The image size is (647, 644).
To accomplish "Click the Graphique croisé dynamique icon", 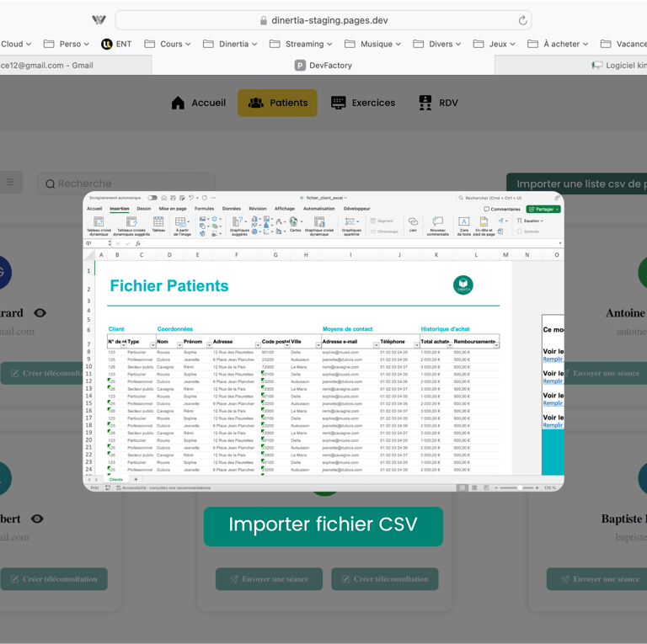I will click(319, 221).
